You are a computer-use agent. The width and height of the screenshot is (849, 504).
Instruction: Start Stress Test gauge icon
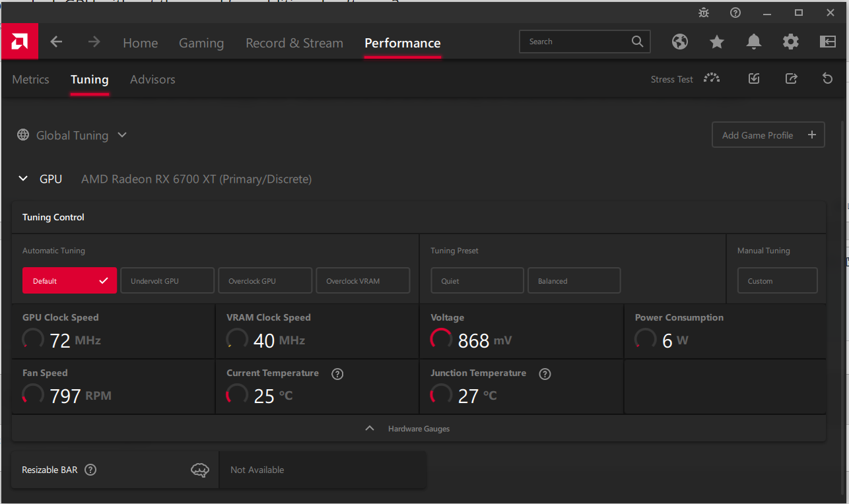(712, 79)
